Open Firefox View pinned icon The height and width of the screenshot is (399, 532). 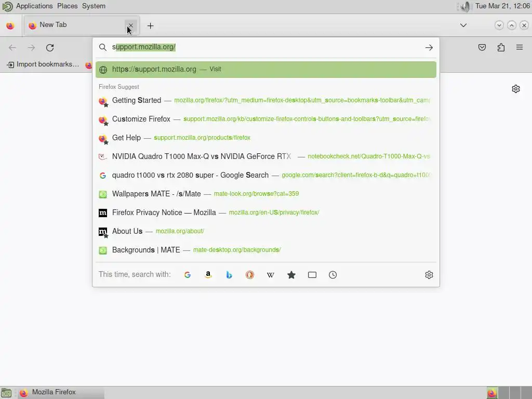[x=10, y=26]
